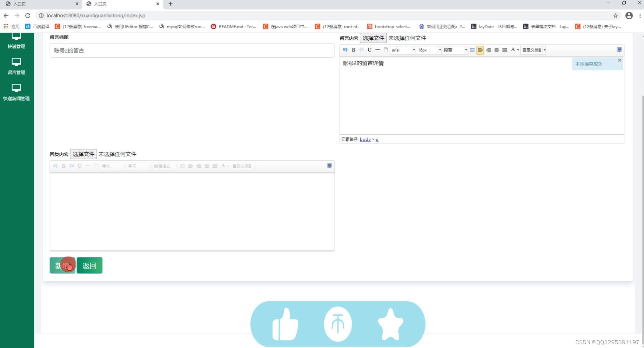Open the 段落 paragraph format dropdown
The width and height of the screenshot is (644, 348).
[x=455, y=50]
